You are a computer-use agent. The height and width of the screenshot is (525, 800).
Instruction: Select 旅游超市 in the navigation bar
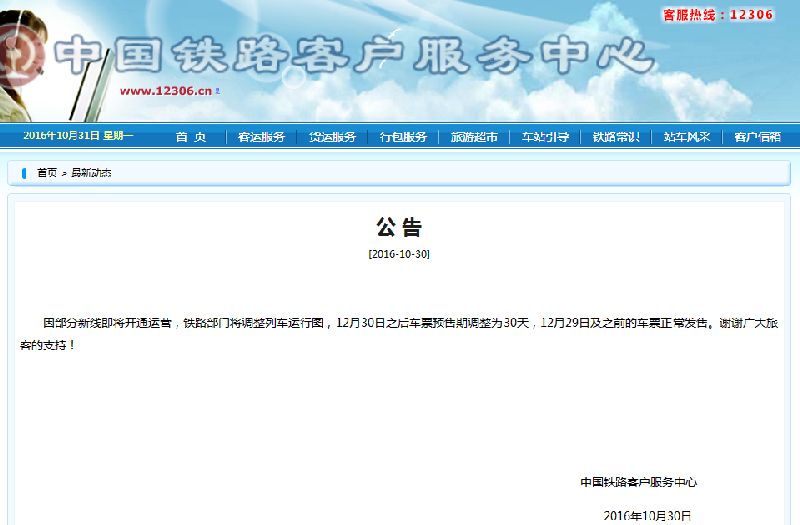[474, 137]
